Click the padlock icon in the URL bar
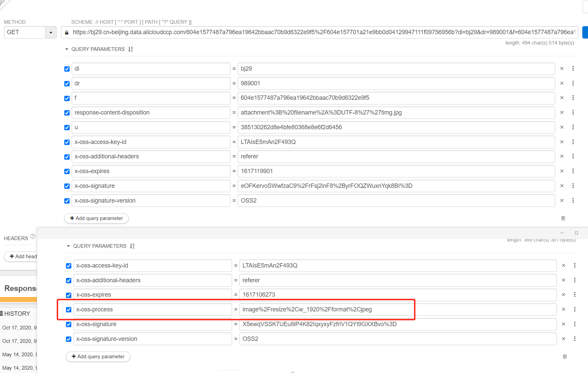Image resolution: width=588 pixels, height=373 pixels. tap(67, 32)
